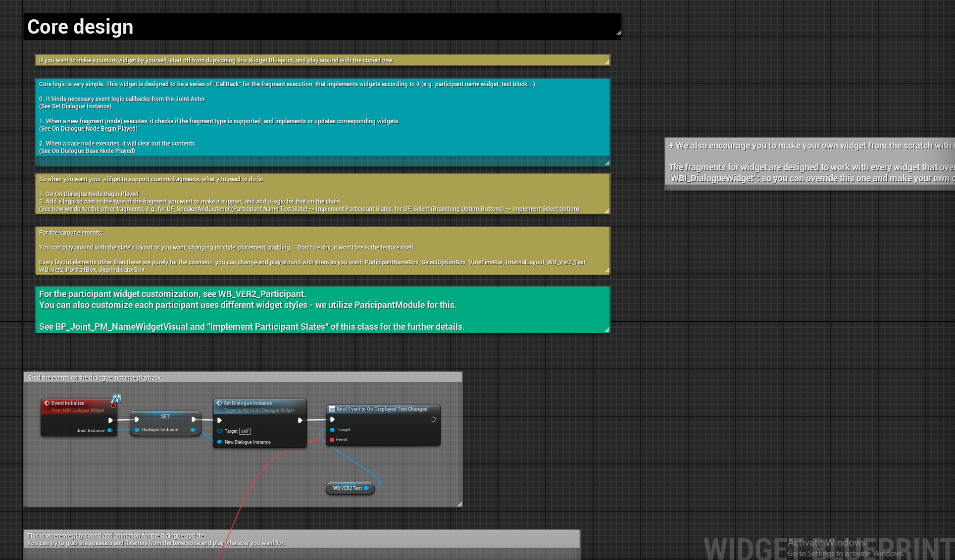Click the Core design comment resize handle

pyautogui.click(x=619, y=33)
